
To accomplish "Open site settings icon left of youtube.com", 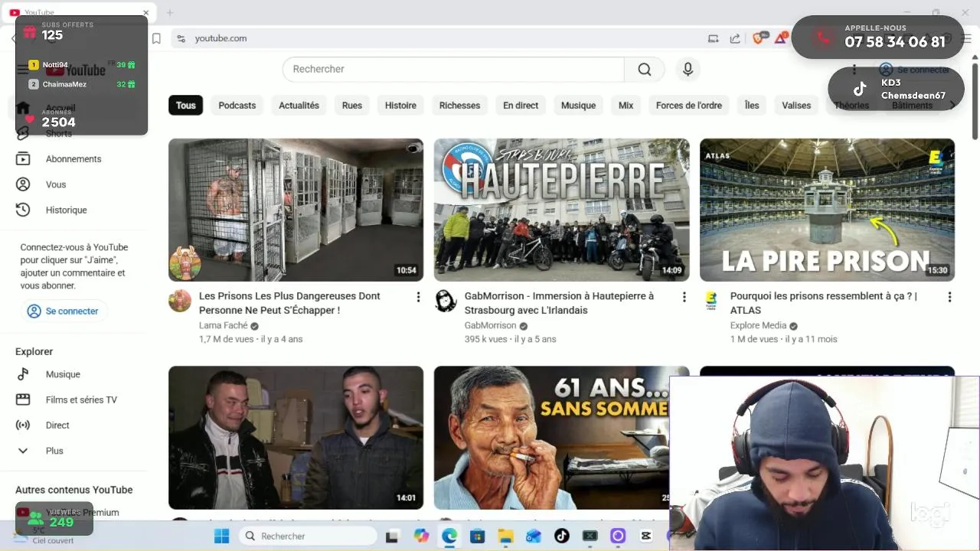I will (181, 38).
